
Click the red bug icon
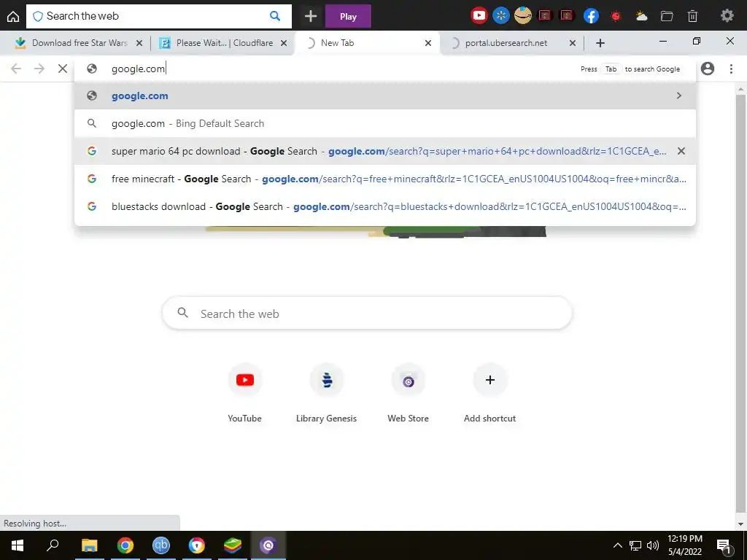coord(616,16)
